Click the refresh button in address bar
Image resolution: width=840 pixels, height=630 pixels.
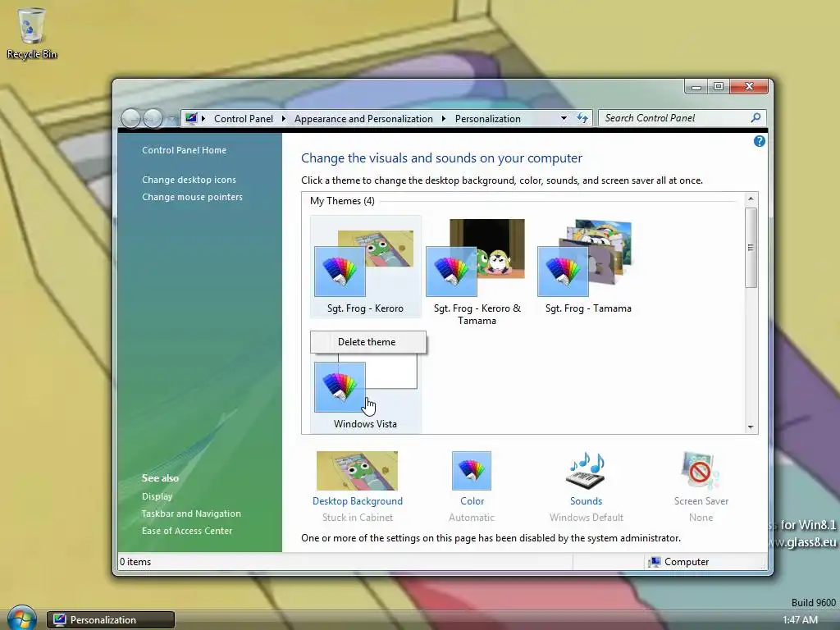(582, 118)
